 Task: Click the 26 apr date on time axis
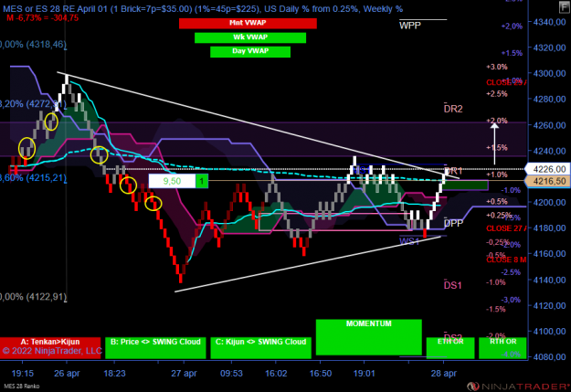click(67, 374)
